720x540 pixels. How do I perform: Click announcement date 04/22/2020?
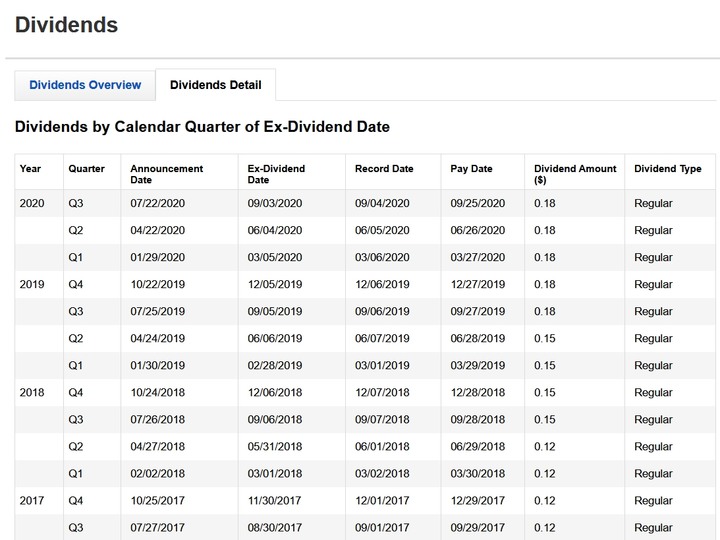158,230
